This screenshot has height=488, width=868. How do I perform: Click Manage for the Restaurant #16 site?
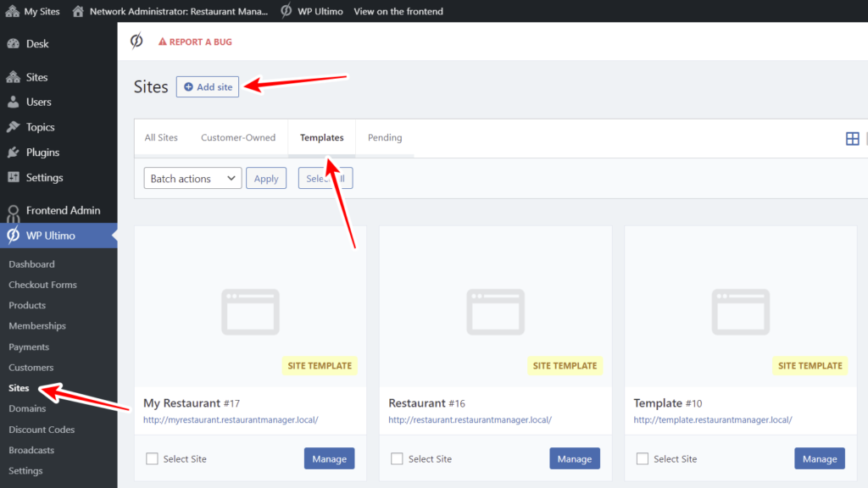tap(574, 457)
